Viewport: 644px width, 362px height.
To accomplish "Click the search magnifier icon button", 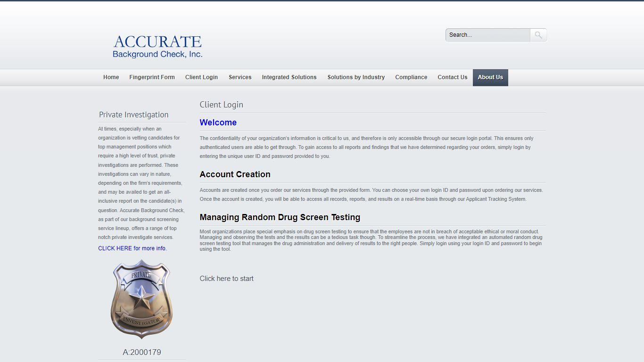I will [538, 35].
